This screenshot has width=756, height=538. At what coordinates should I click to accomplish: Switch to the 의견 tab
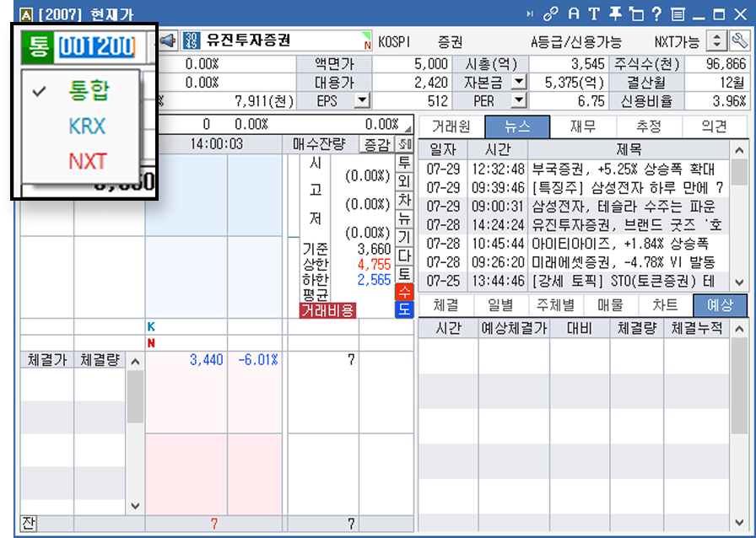715,126
